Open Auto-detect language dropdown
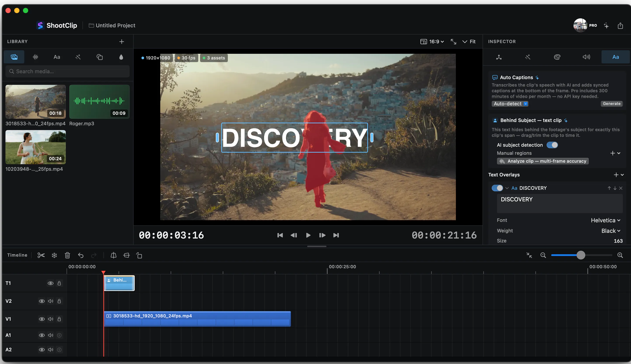This screenshot has width=631, height=364. [510, 104]
